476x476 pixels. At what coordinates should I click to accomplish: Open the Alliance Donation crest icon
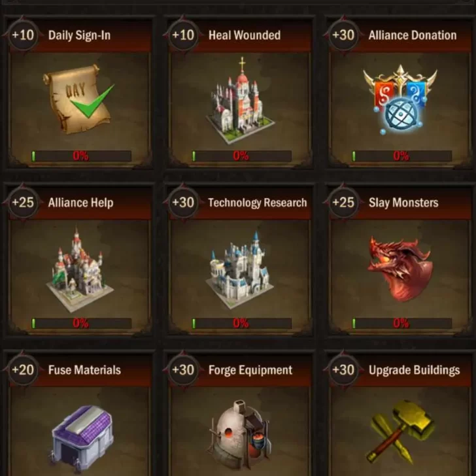[400, 99]
